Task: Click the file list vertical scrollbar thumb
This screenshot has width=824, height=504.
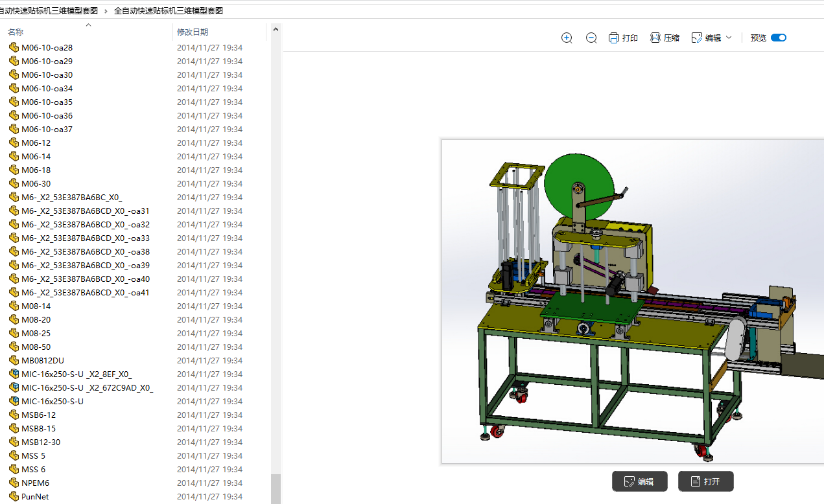Action: 276,488
